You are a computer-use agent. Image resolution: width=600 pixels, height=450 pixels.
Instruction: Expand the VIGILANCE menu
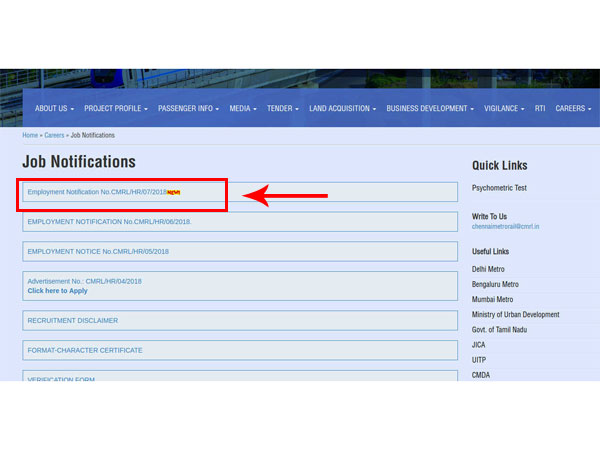(x=504, y=109)
